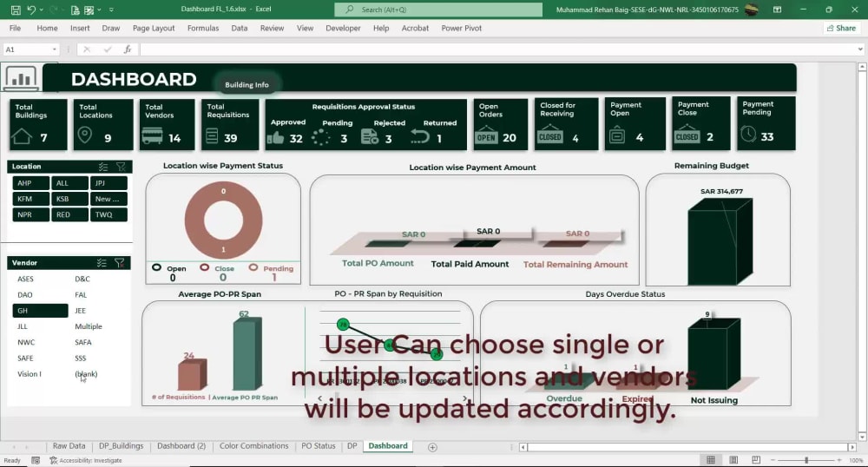Viewport: 868px width, 467px height.
Task: Toggle multi-select on Vendor slicer
Action: point(102,263)
